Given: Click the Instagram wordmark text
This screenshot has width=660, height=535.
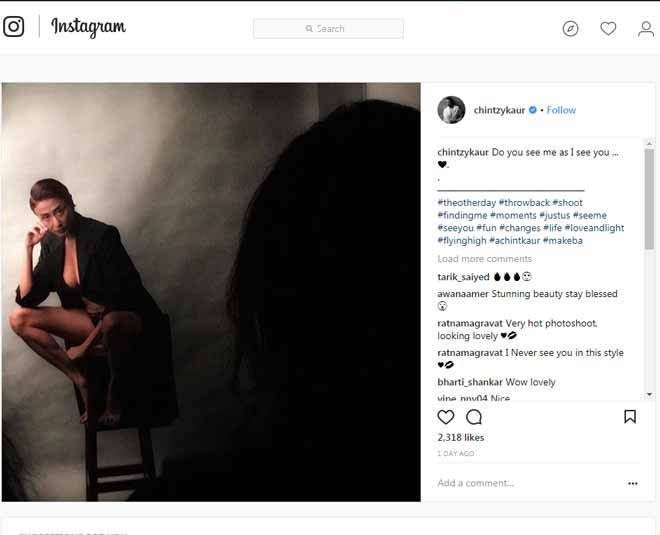Looking at the screenshot, I should (88, 28).
